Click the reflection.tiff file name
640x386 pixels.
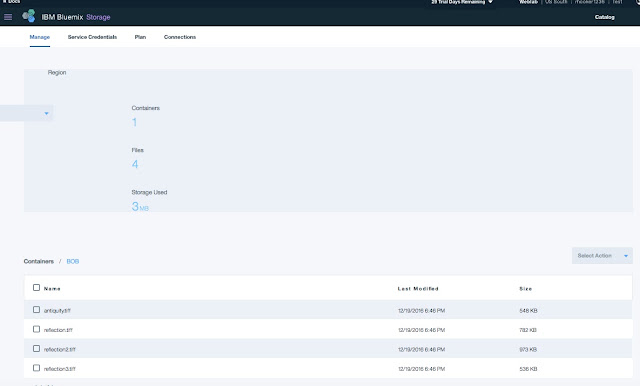tap(58, 330)
